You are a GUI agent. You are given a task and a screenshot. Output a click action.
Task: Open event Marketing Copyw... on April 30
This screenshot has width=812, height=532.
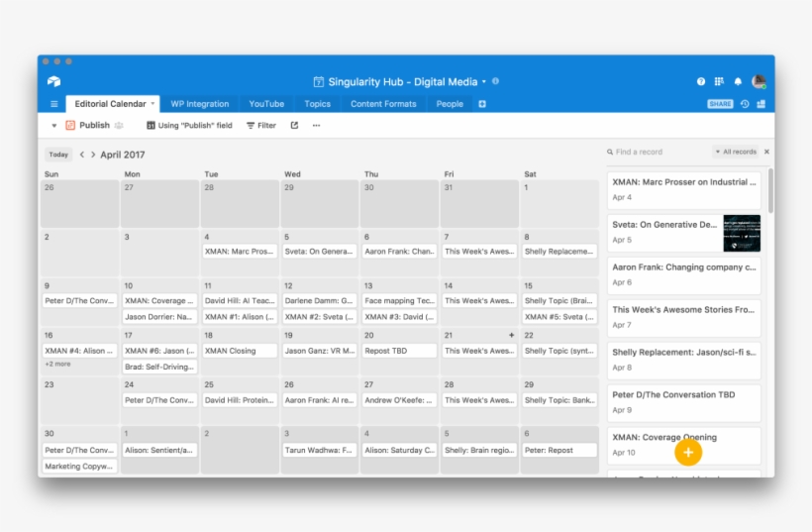click(x=79, y=467)
